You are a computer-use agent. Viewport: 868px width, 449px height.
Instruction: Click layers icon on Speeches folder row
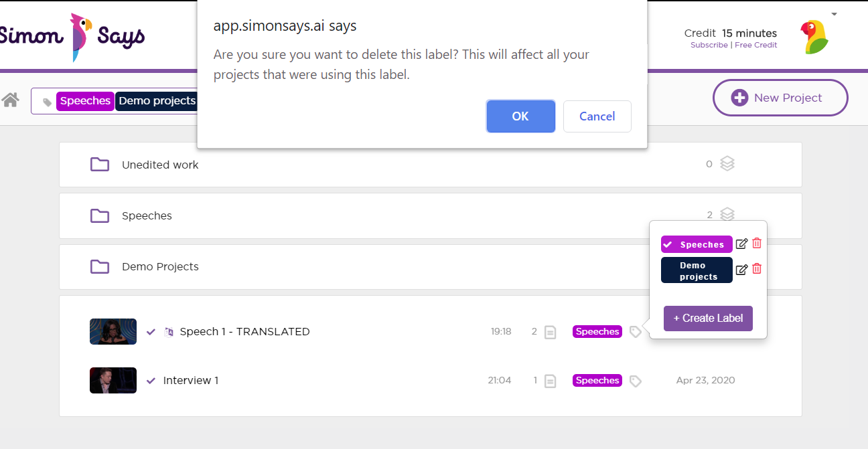(x=727, y=214)
